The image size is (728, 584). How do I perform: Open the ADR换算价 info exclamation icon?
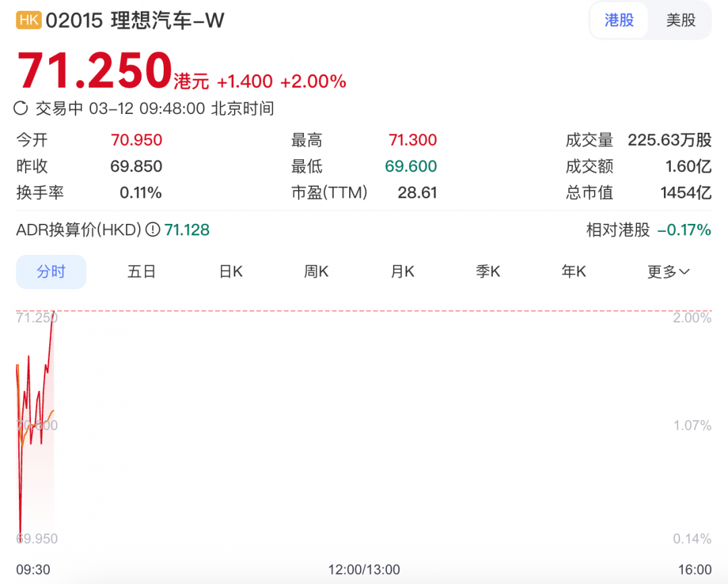153,229
